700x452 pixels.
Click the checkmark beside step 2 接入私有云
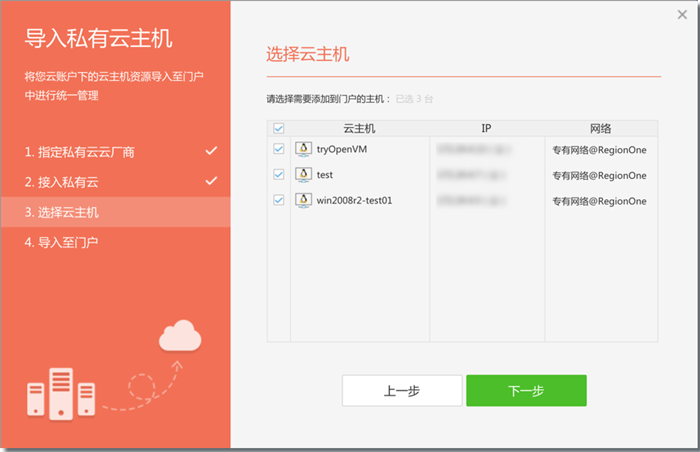[x=211, y=181]
